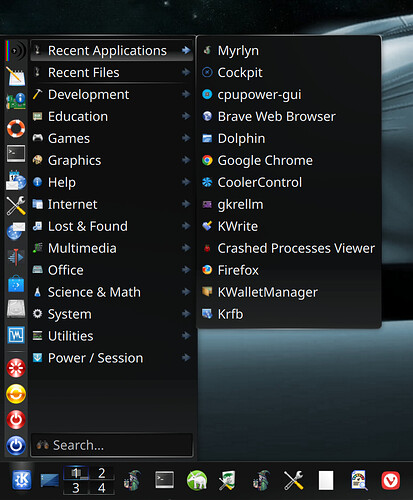The image size is (413, 500).
Task: Open Crashed Processes Viewer
Action: coord(289,248)
